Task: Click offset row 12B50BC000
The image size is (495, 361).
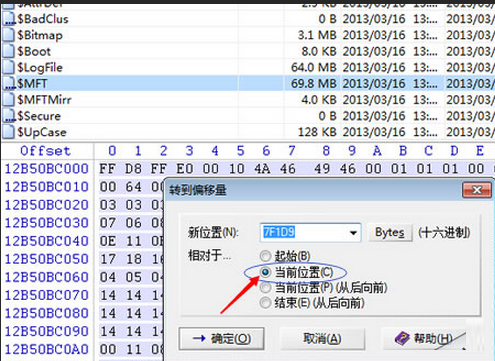Action: point(47,169)
